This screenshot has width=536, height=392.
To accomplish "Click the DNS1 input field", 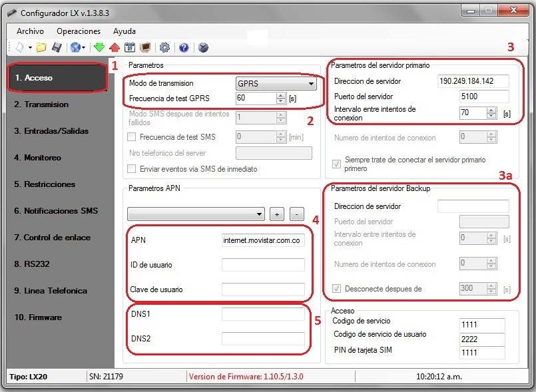I will point(263,314).
